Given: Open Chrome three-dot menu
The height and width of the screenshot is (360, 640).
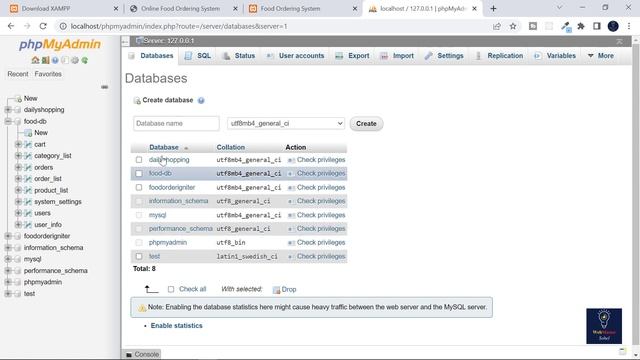Looking at the screenshot, I should coord(629,26).
